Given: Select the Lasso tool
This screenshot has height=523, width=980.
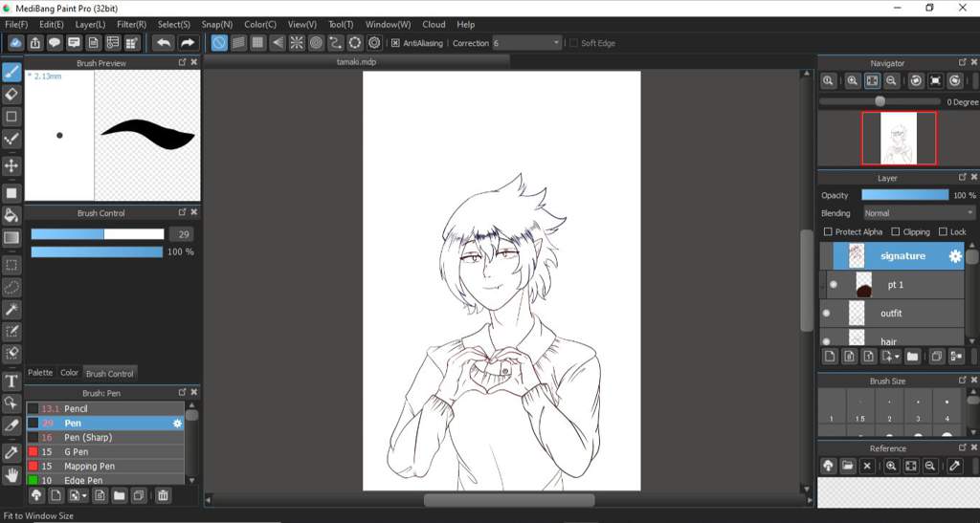Looking at the screenshot, I should (11, 287).
